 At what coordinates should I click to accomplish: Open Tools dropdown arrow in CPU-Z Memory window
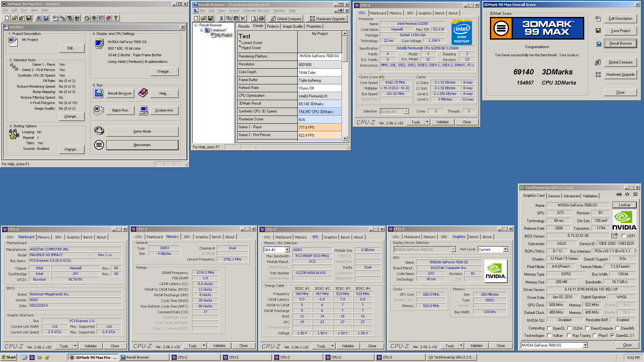point(204,346)
